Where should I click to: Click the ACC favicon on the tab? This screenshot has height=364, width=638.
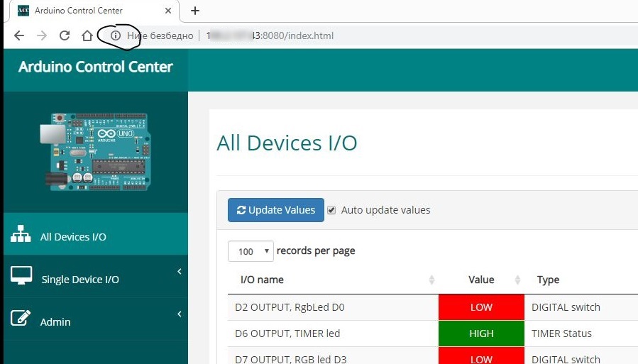coord(23,11)
